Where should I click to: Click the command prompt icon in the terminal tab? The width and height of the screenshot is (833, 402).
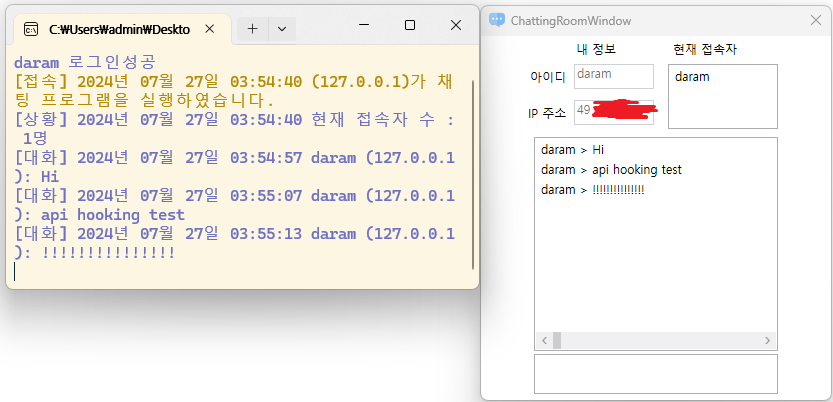31,29
